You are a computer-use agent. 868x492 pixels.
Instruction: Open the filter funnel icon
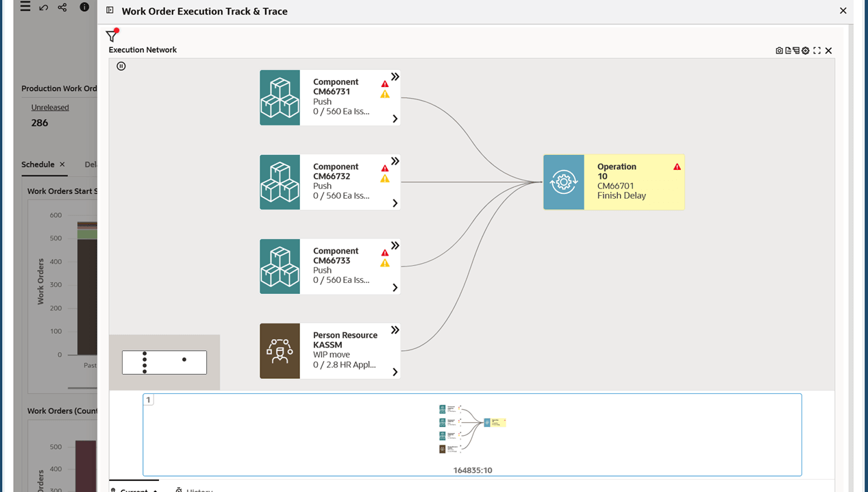(112, 36)
